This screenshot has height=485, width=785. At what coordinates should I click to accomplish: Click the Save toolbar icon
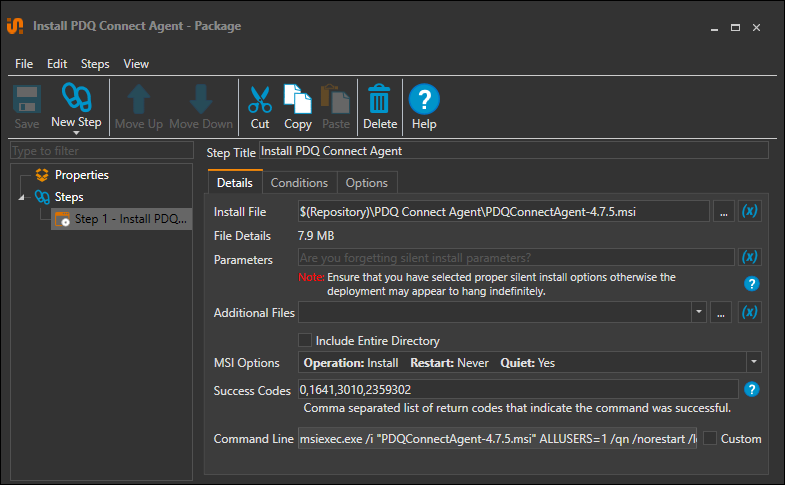click(x=27, y=100)
